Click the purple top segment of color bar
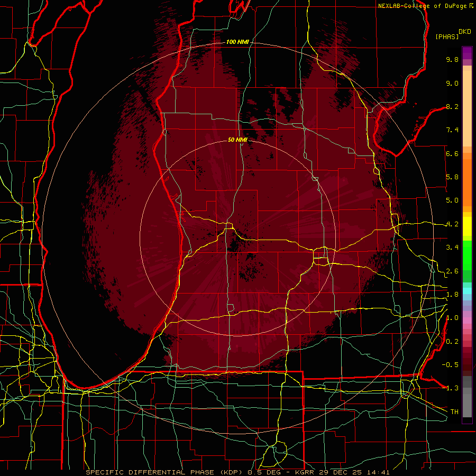Screen dimensions: 476x476 tap(467, 53)
